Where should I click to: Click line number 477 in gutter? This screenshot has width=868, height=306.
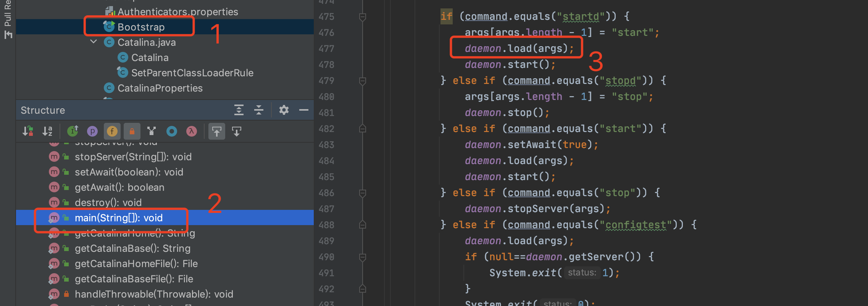click(326, 49)
